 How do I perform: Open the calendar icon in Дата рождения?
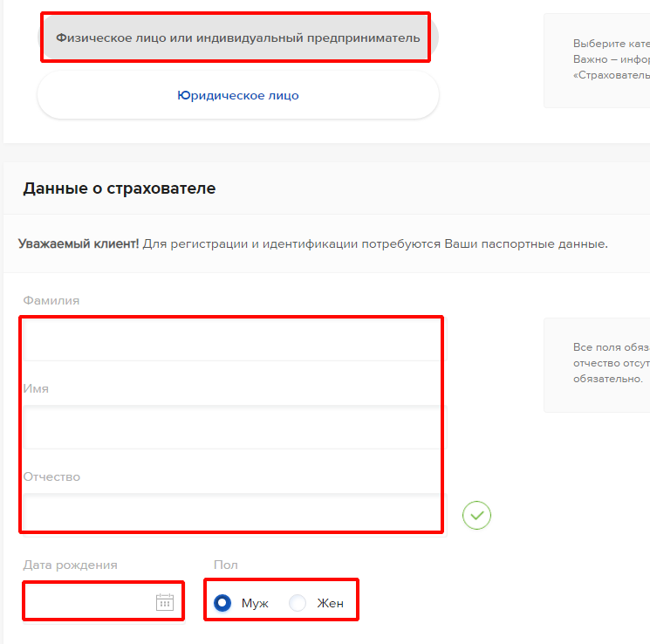pos(165,602)
